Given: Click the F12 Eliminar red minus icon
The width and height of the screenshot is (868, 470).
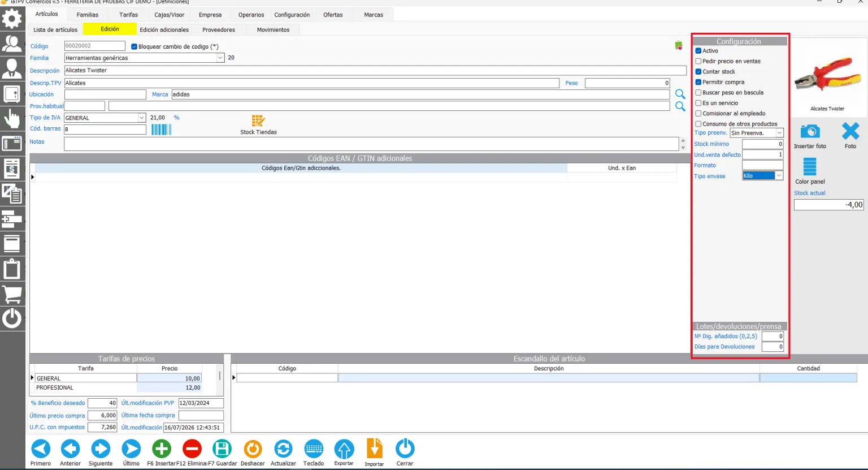Looking at the screenshot, I should tap(192, 449).
